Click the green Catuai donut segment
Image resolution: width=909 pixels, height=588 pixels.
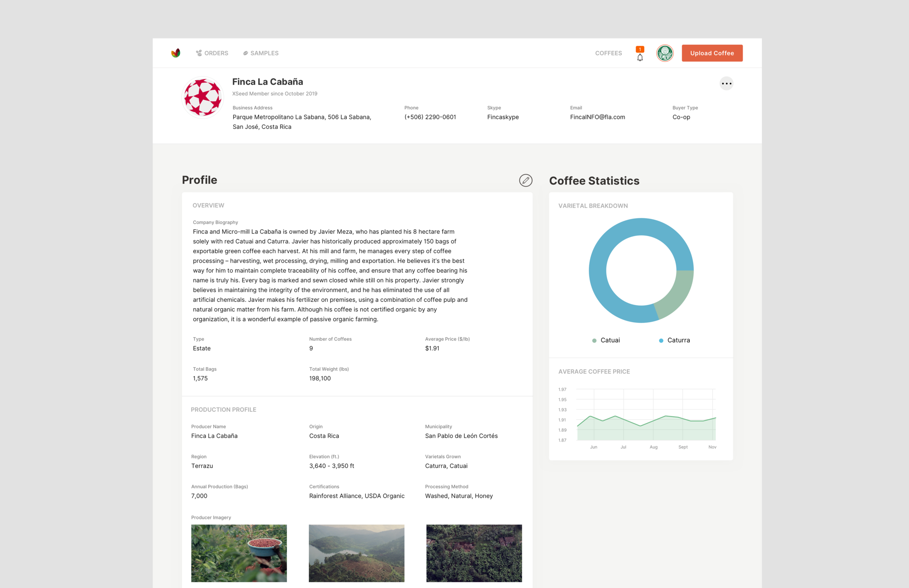click(677, 295)
